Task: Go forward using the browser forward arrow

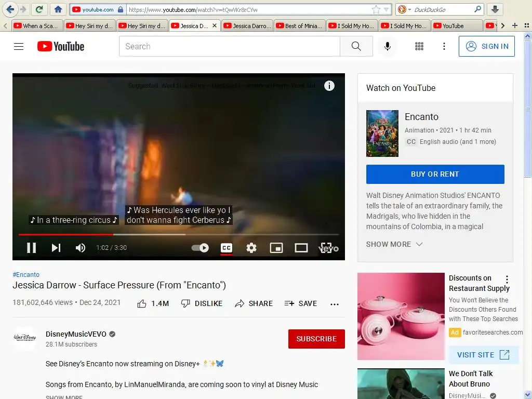Action: [23, 9]
